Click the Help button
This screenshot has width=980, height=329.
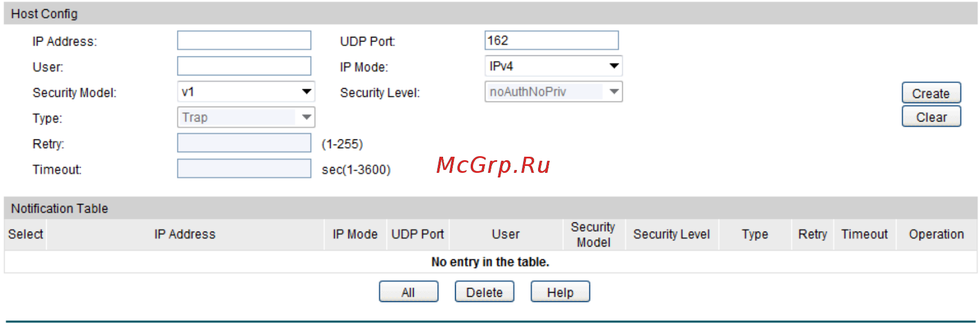click(560, 292)
